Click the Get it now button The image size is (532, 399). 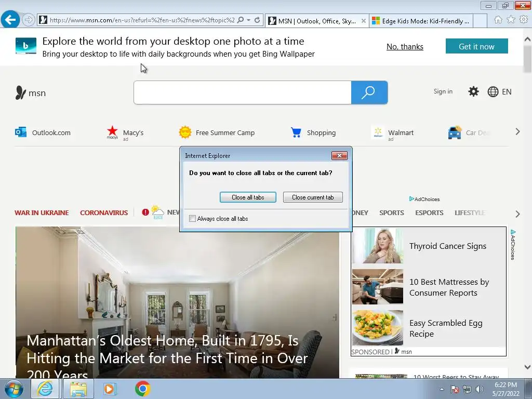[477, 46]
